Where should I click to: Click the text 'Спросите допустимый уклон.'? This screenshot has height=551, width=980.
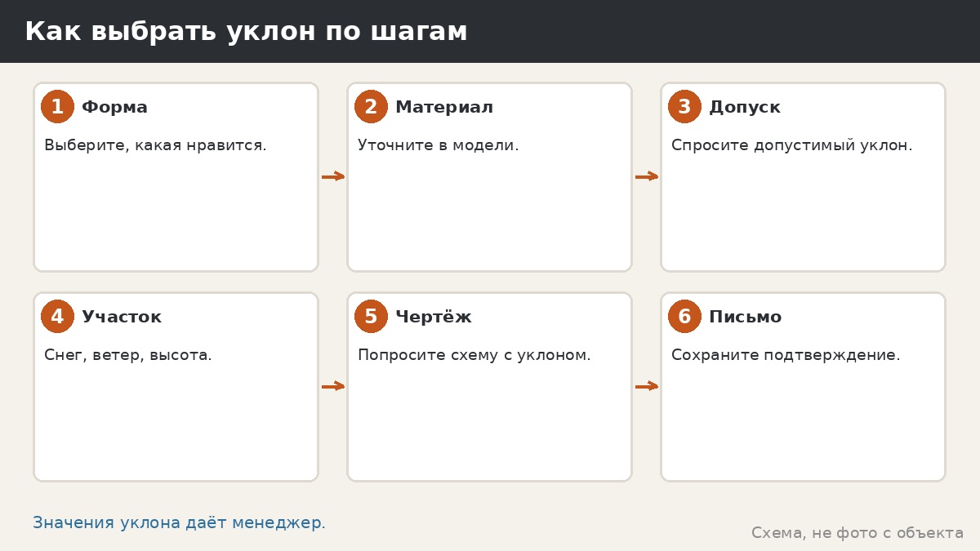click(792, 145)
